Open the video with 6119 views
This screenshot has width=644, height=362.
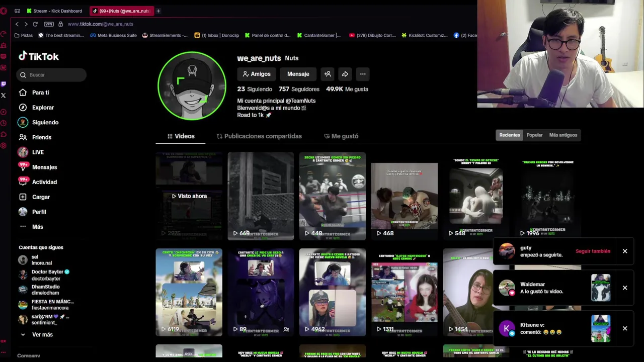pos(189,292)
